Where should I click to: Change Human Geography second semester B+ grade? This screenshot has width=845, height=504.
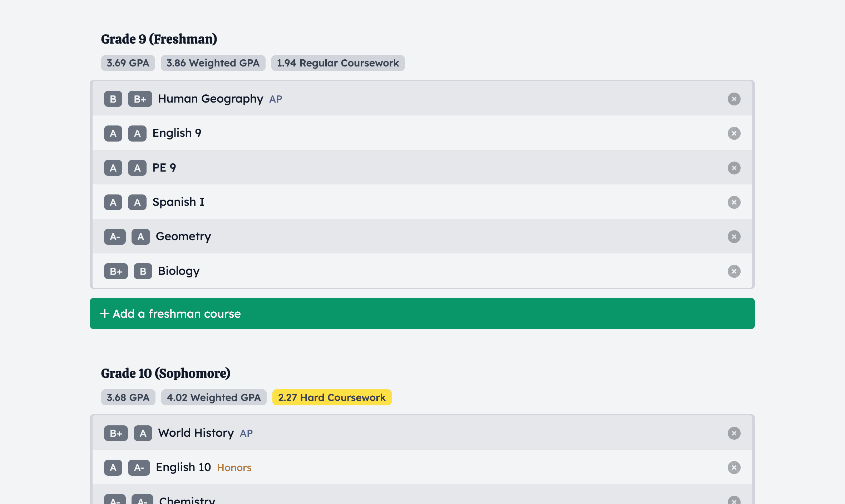point(140,99)
